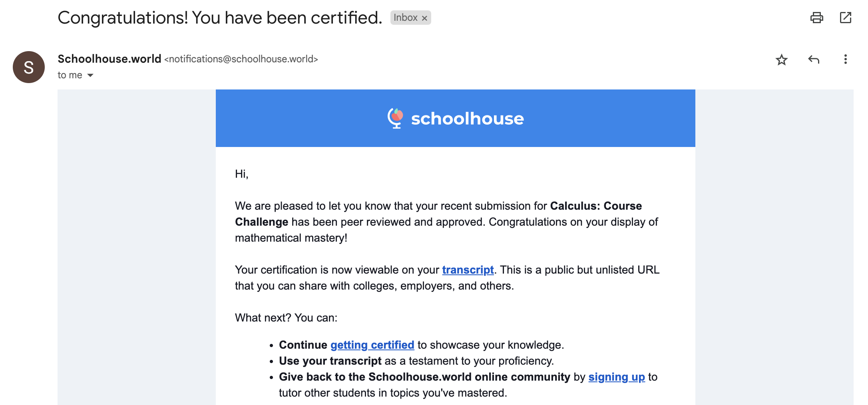
Task: Click the sender name Schoolhouse.world
Action: [109, 59]
